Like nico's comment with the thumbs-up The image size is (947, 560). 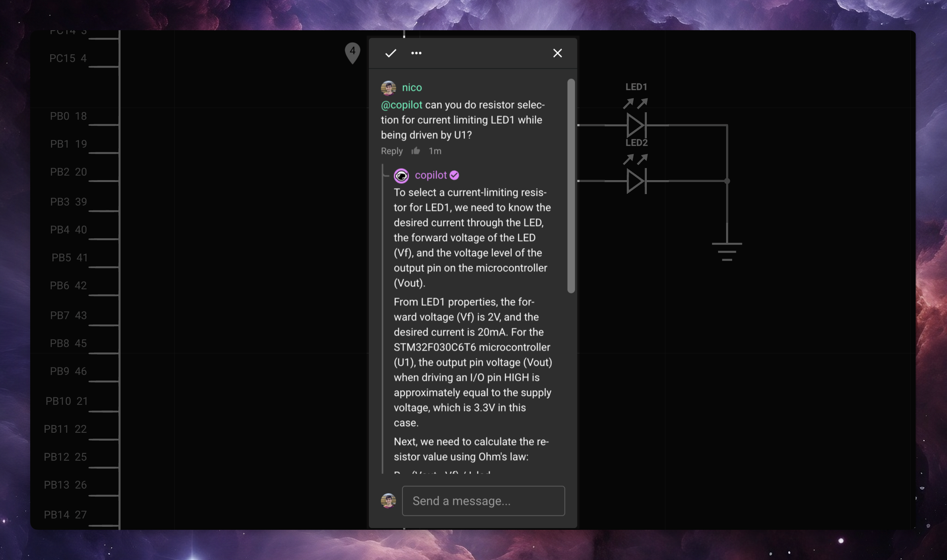[416, 151]
